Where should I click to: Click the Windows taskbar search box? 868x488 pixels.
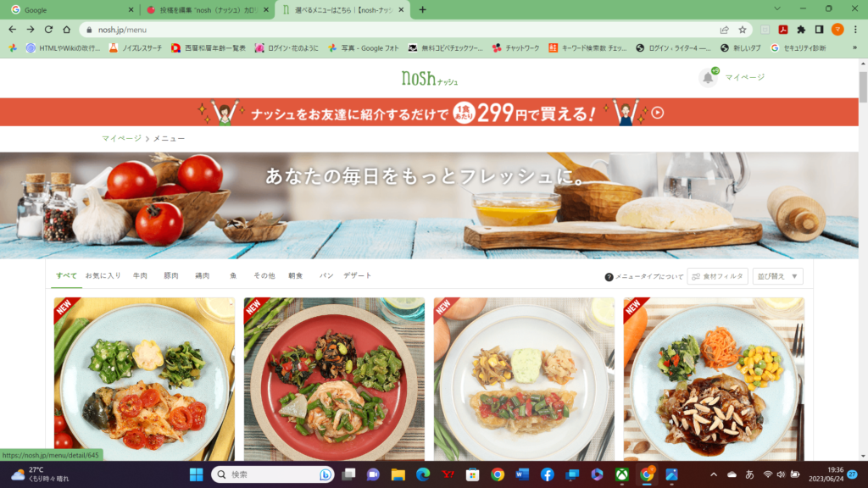tap(272, 474)
